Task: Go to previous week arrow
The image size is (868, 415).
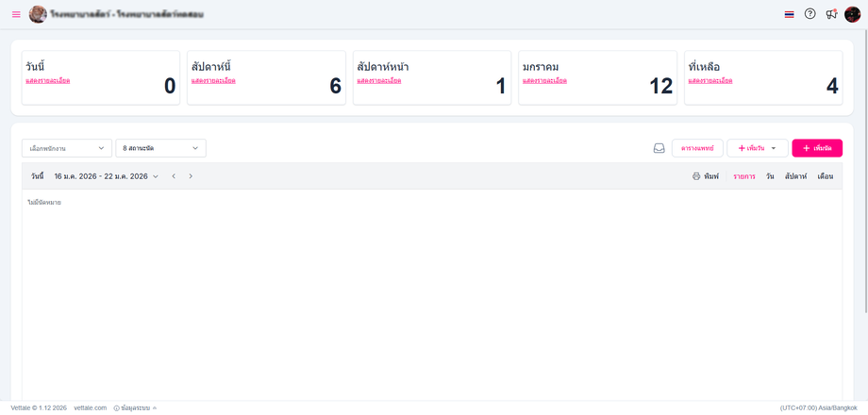Action: click(174, 176)
